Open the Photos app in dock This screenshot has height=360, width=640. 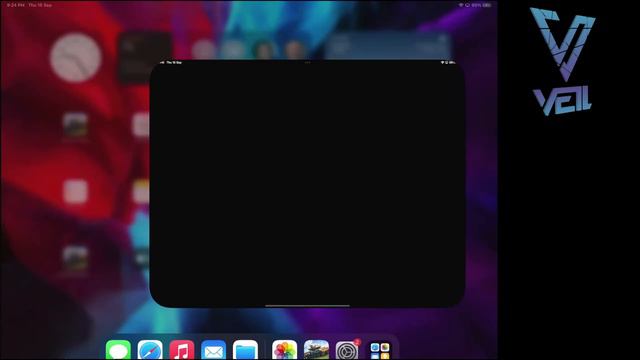tap(284, 350)
